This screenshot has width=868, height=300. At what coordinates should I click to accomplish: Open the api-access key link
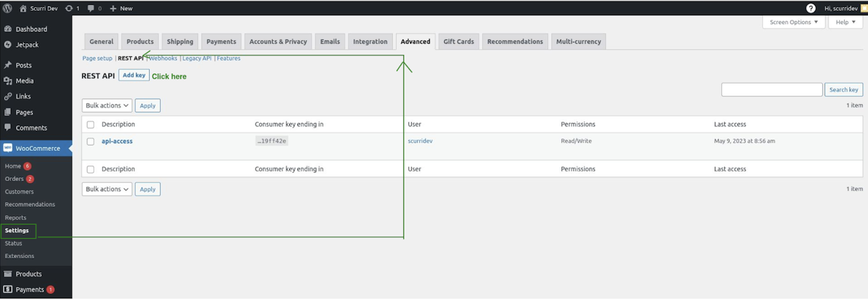click(117, 141)
